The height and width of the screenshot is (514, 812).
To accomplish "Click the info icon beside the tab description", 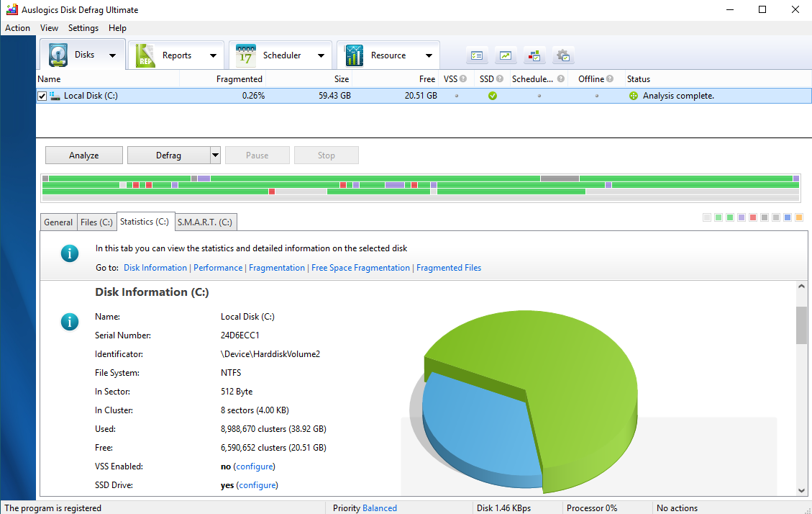I will pos(70,253).
